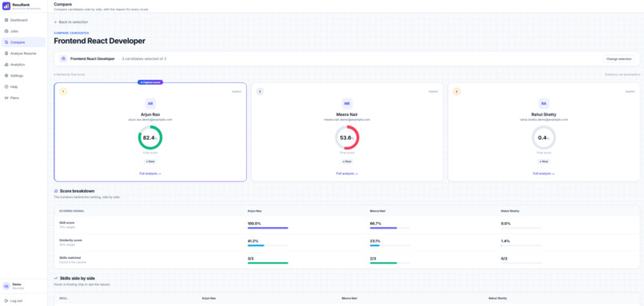Click the New chip on Rahul's card

click(544, 161)
